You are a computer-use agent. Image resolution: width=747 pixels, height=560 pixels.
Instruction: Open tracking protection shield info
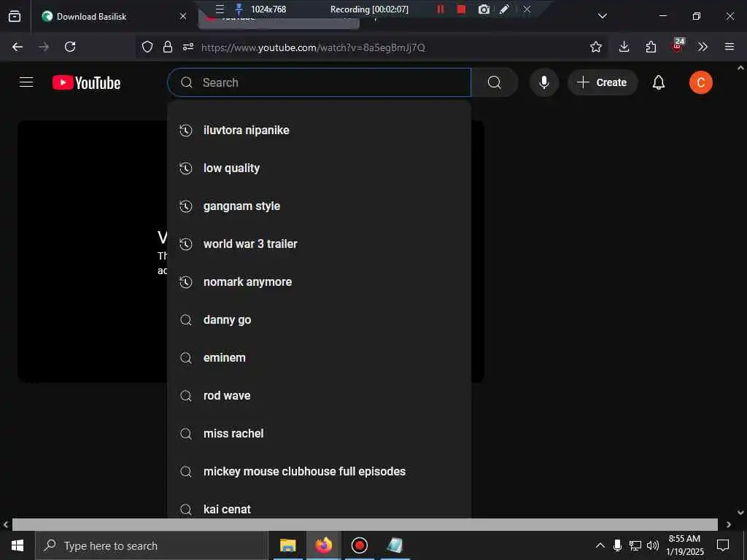point(147,47)
